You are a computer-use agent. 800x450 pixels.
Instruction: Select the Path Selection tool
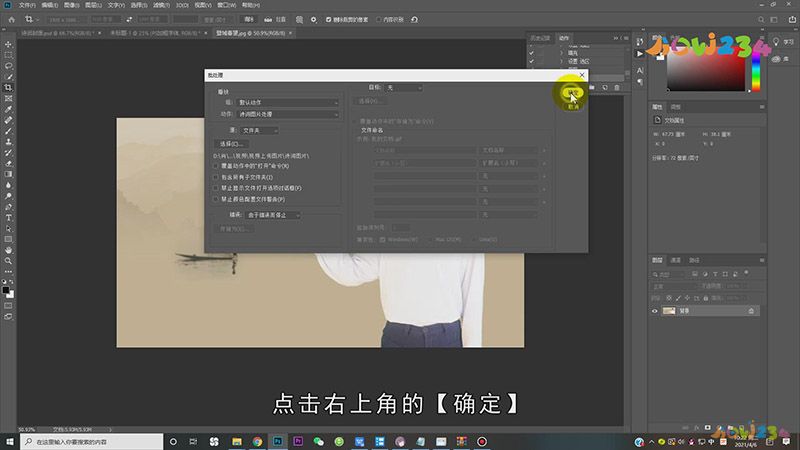click(8, 229)
